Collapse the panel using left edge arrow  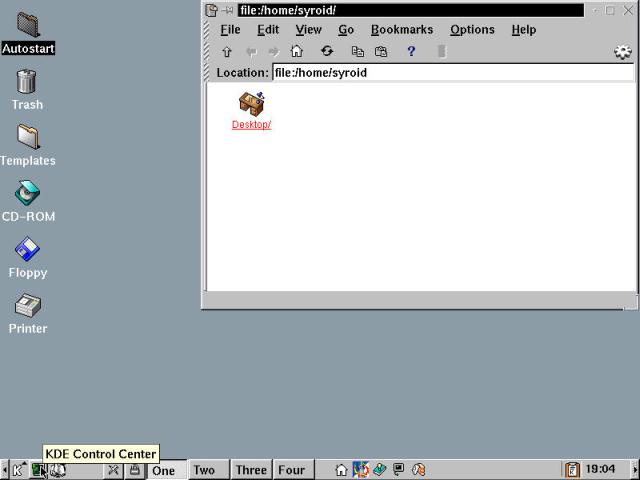(x=5, y=470)
